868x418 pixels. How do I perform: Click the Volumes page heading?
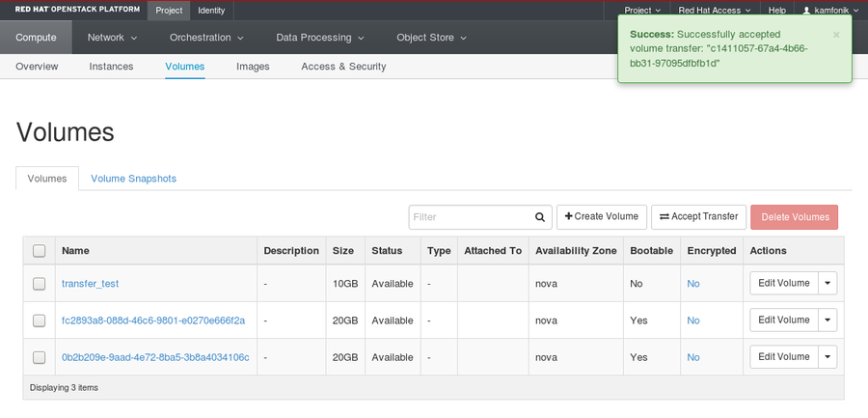tap(66, 132)
